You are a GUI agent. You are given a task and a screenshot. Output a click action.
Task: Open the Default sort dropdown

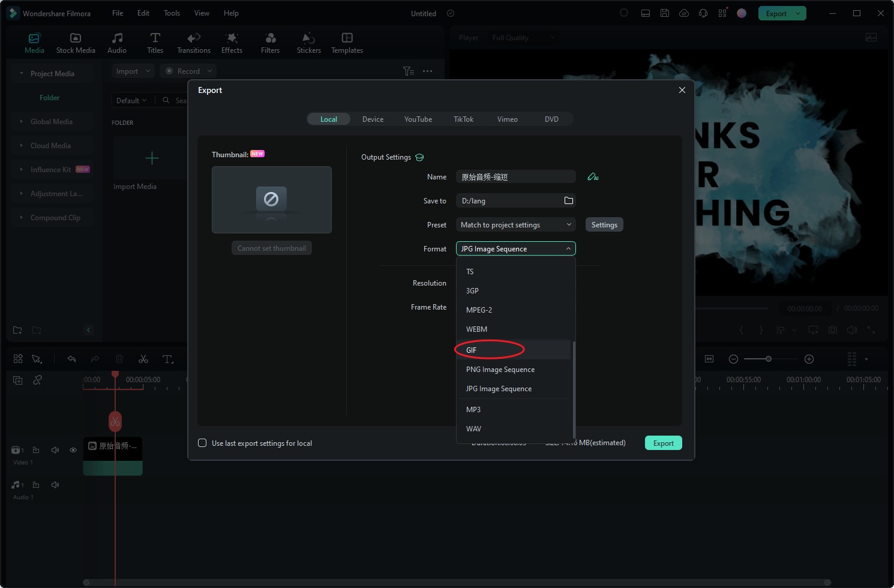[x=131, y=100]
